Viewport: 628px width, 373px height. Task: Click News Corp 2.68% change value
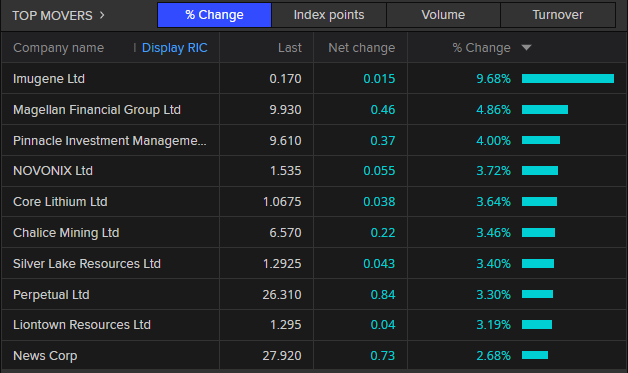tap(493, 356)
